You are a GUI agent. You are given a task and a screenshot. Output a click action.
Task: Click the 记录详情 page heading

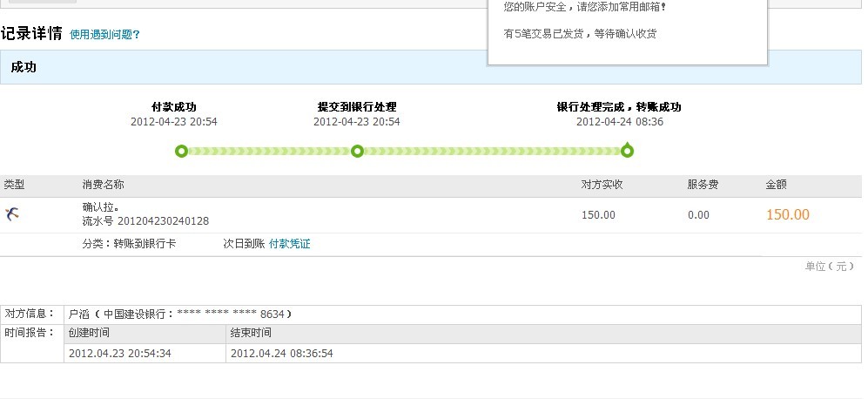31,34
